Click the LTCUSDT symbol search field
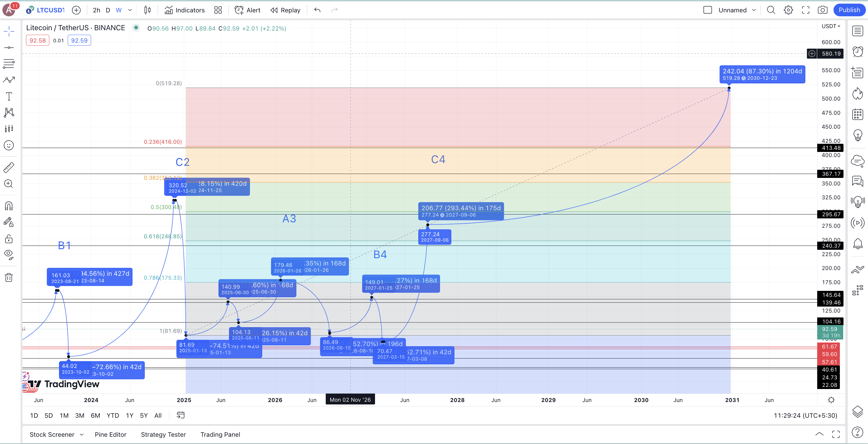The width and height of the screenshot is (868, 444). coord(50,10)
